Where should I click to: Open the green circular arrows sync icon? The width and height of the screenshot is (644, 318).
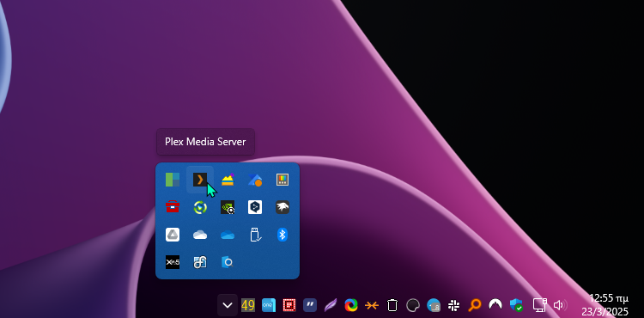tap(200, 207)
